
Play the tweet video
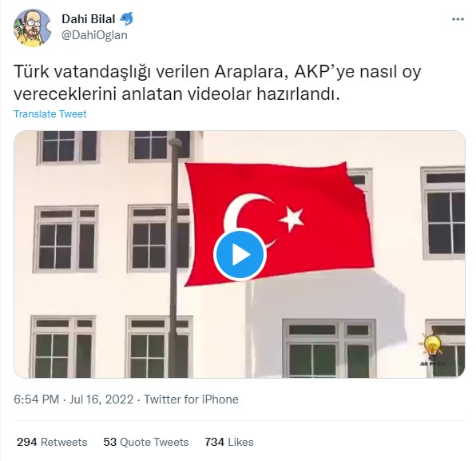pyautogui.click(x=240, y=255)
